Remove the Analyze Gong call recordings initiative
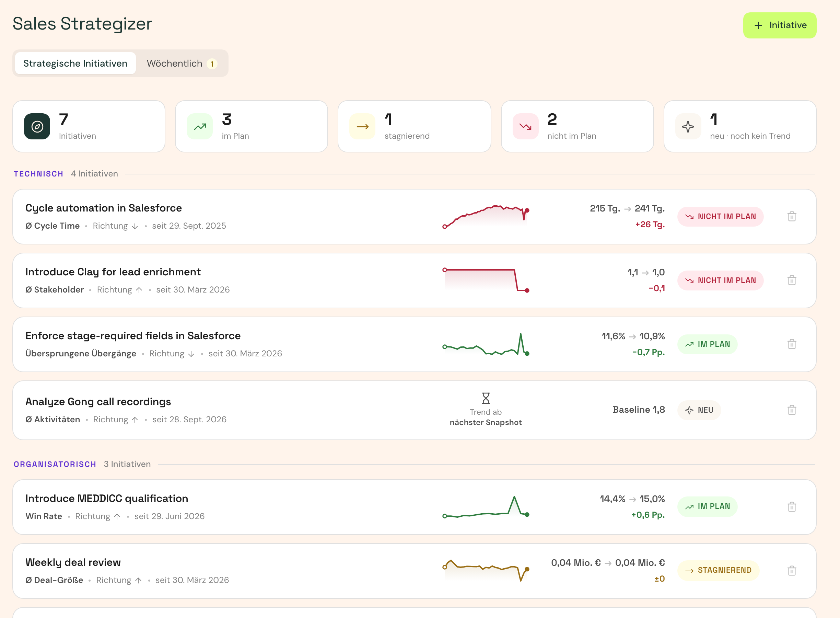The image size is (840, 618). [791, 410]
